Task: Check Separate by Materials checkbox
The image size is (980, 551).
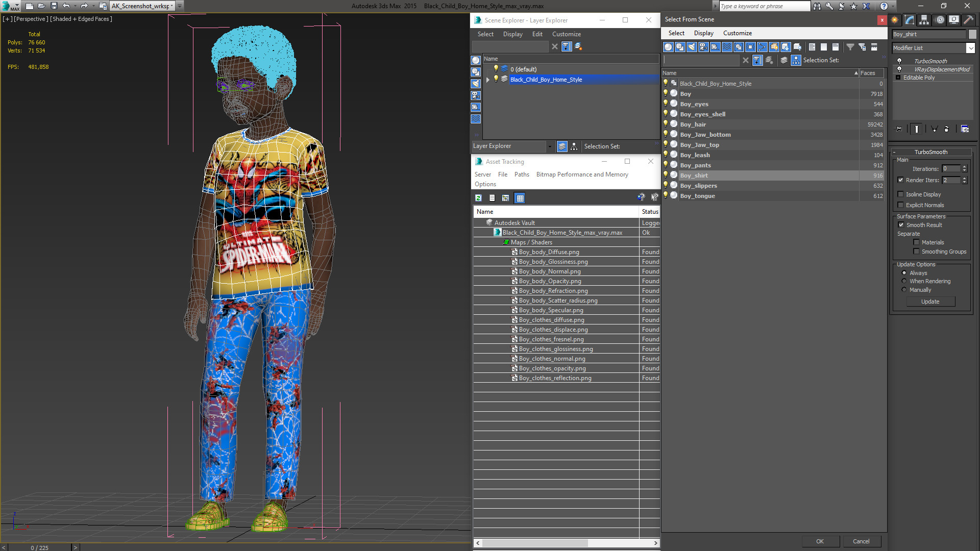Action: point(916,242)
